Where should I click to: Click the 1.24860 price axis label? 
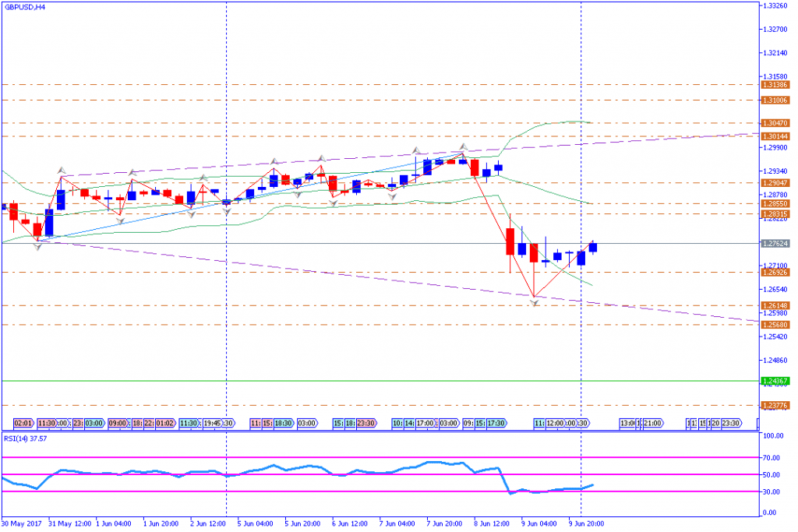(x=774, y=360)
